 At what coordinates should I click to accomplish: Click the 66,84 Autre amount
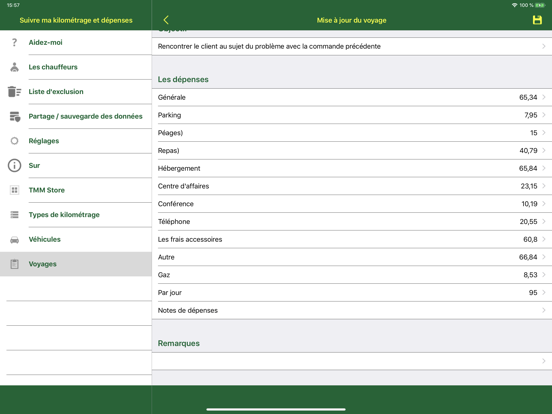(x=528, y=257)
